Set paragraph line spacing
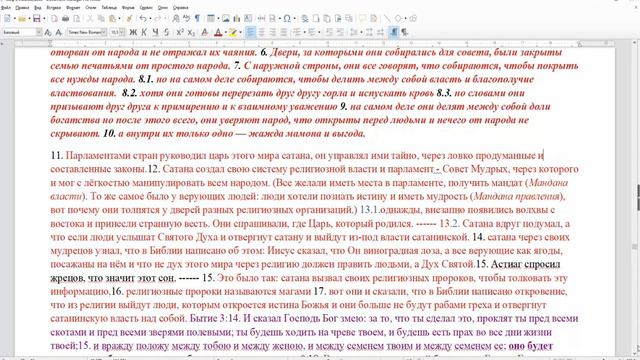 354,32
